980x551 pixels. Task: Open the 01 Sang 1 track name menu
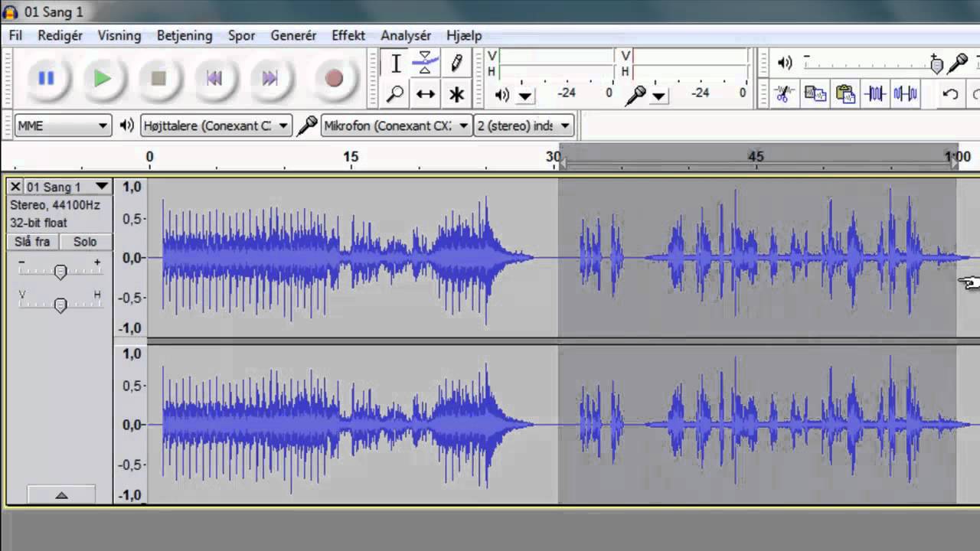(67, 187)
